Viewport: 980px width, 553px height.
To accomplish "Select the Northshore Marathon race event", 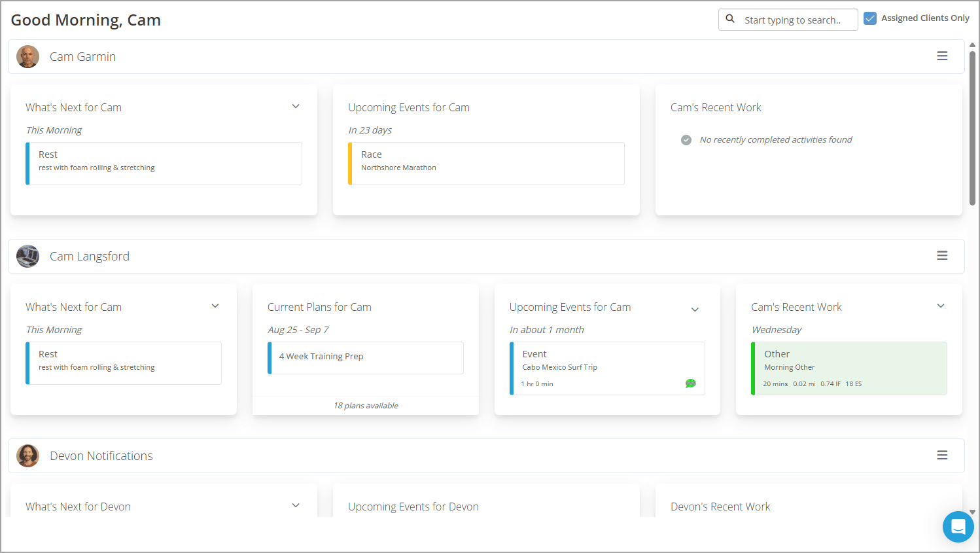I will (x=486, y=163).
